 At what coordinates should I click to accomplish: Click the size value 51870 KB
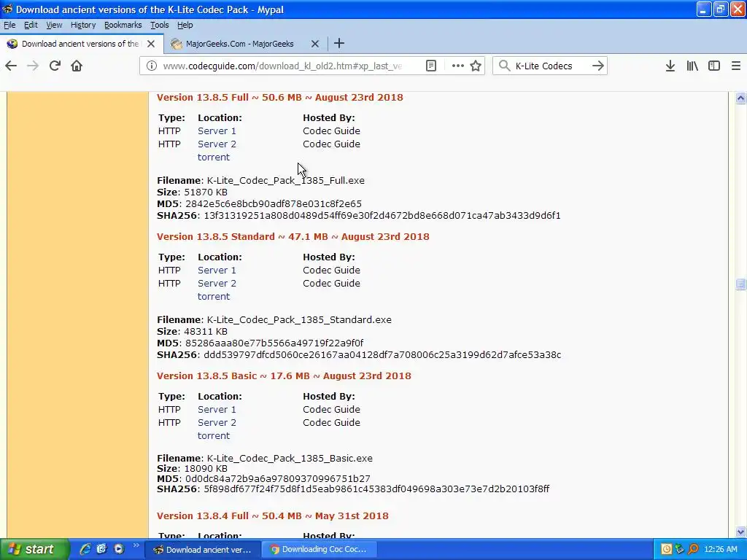pos(206,192)
